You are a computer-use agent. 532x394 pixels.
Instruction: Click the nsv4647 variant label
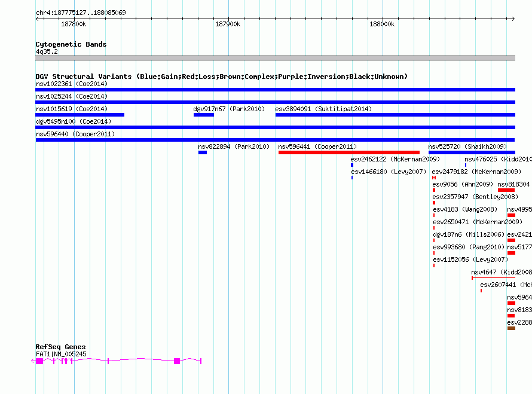tap(502, 272)
